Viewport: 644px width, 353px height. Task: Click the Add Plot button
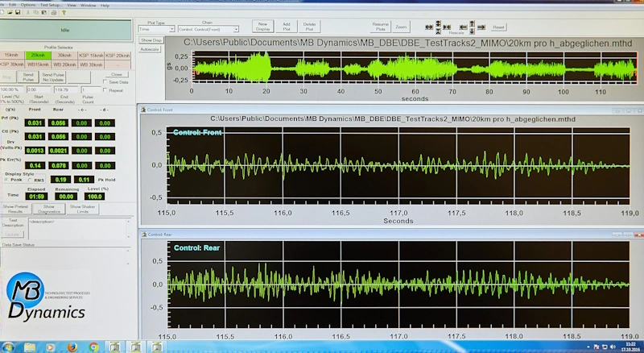[x=287, y=25]
